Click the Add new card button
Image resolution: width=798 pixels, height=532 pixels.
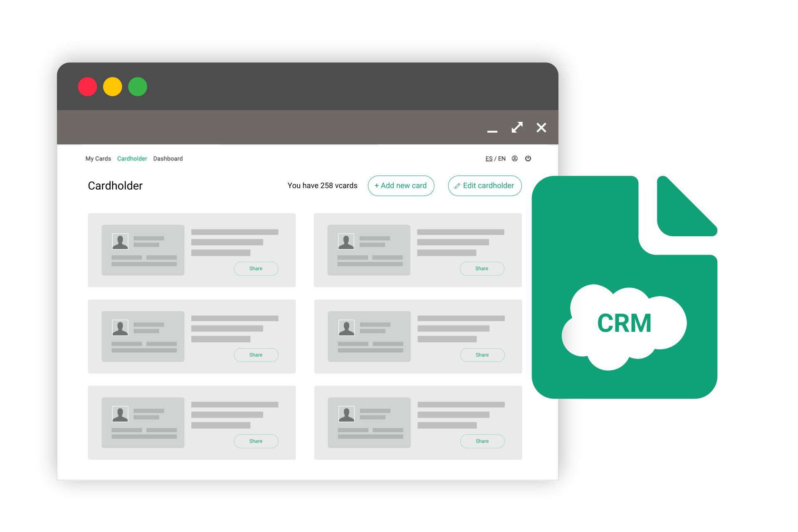pos(401,186)
